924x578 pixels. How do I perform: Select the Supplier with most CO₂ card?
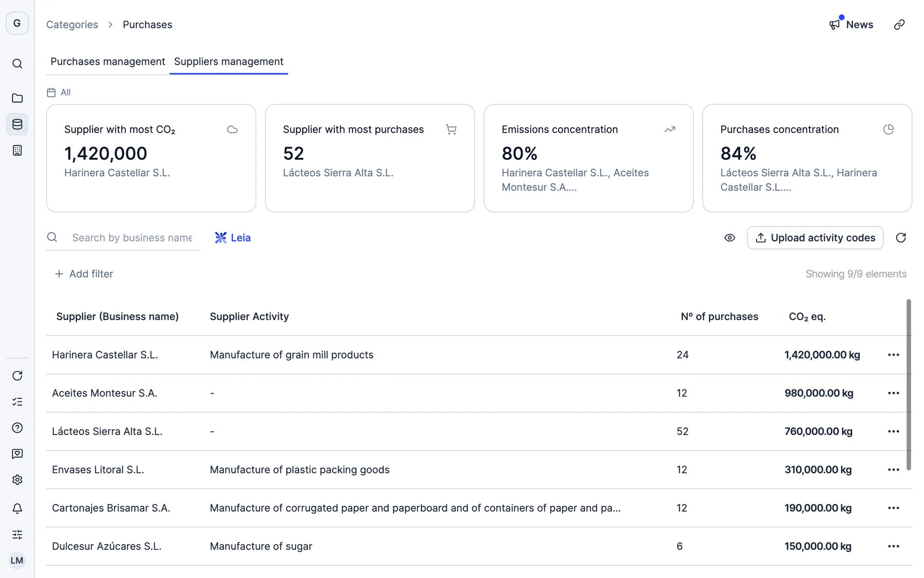[151, 158]
